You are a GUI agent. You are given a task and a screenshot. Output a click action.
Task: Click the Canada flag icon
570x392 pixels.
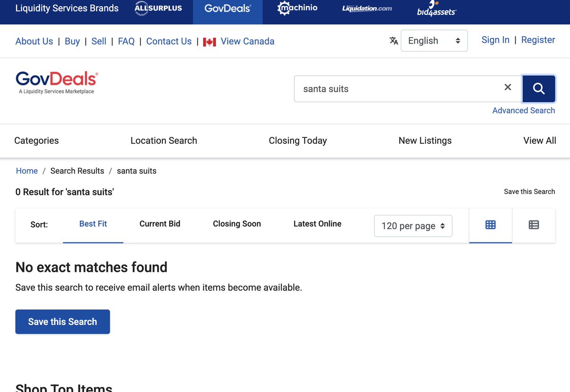click(x=209, y=42)
